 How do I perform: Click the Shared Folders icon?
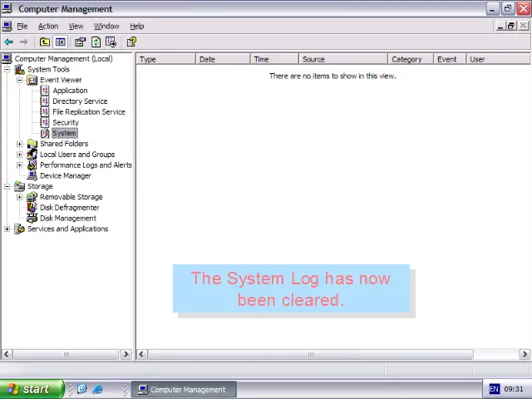pos(32,144)
